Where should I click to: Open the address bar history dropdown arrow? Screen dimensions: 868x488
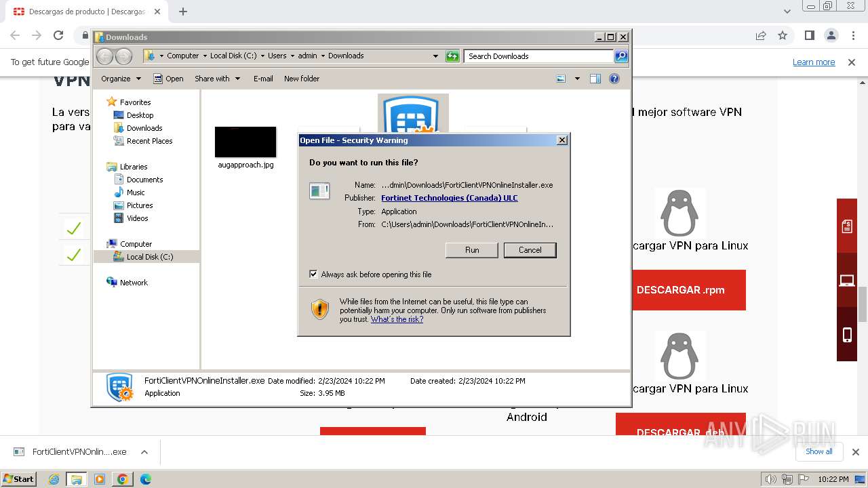435,56
